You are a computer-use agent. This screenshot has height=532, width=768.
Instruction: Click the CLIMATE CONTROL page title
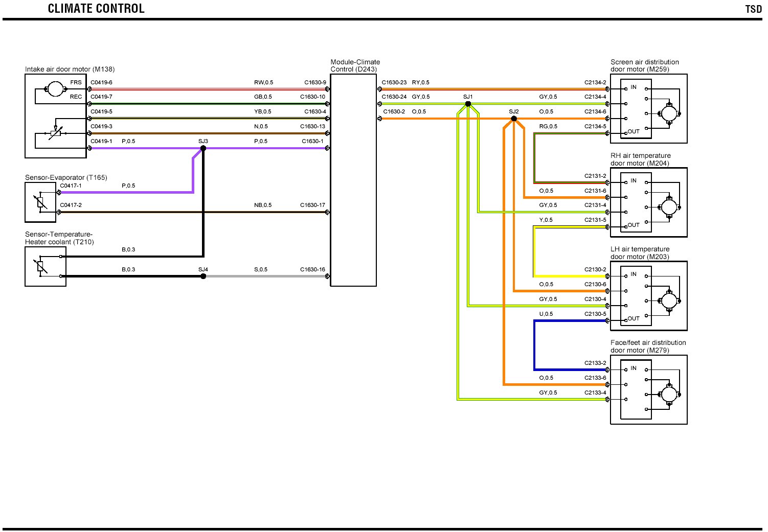pyautogui.click(x=96, y=9)
